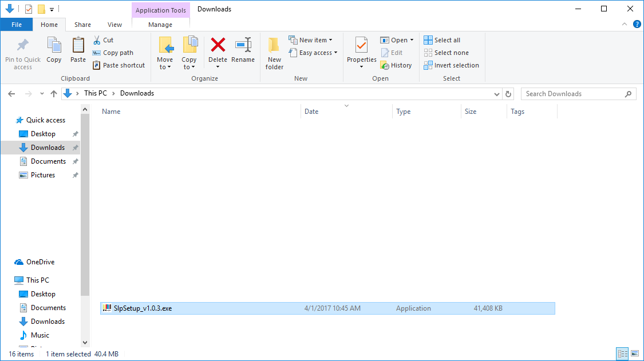Expand address bar history dropdown

[x=496, y=94]
